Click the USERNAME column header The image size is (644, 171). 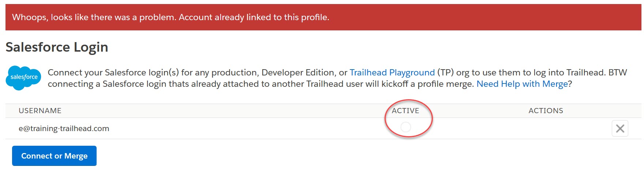[x=40, y=111]
